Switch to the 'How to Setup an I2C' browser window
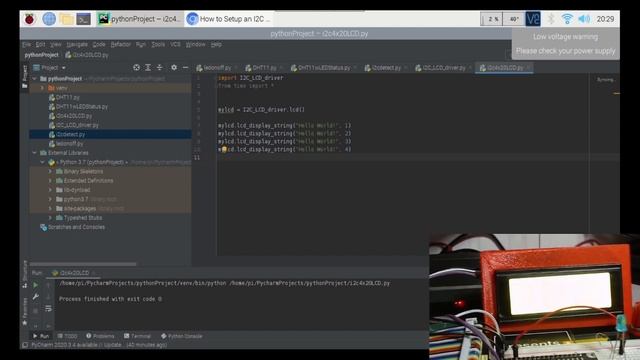The height and width of the screenshot is (360, 640). click(229, 19)
